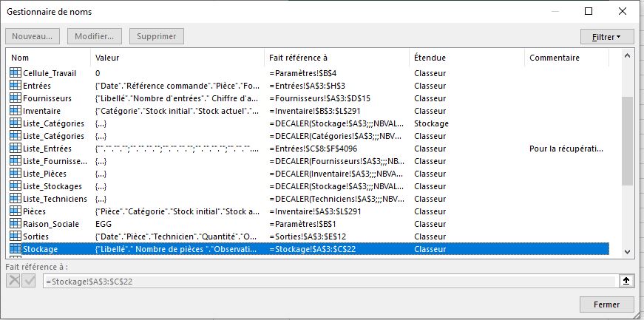Click the collapse dialog arrow icon

(x=625, y=281)
